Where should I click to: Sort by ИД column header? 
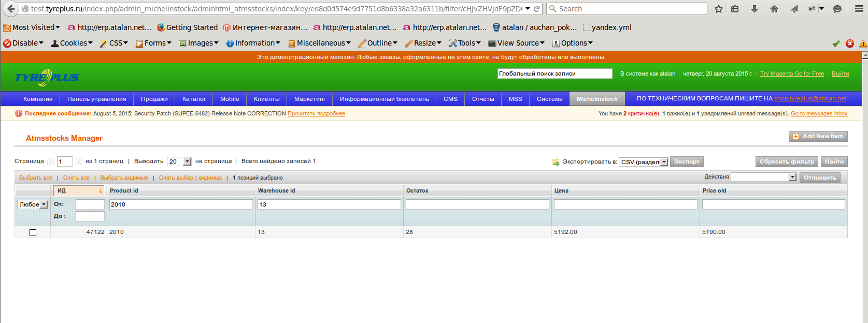pyautogui.click(x=79, y=190)
